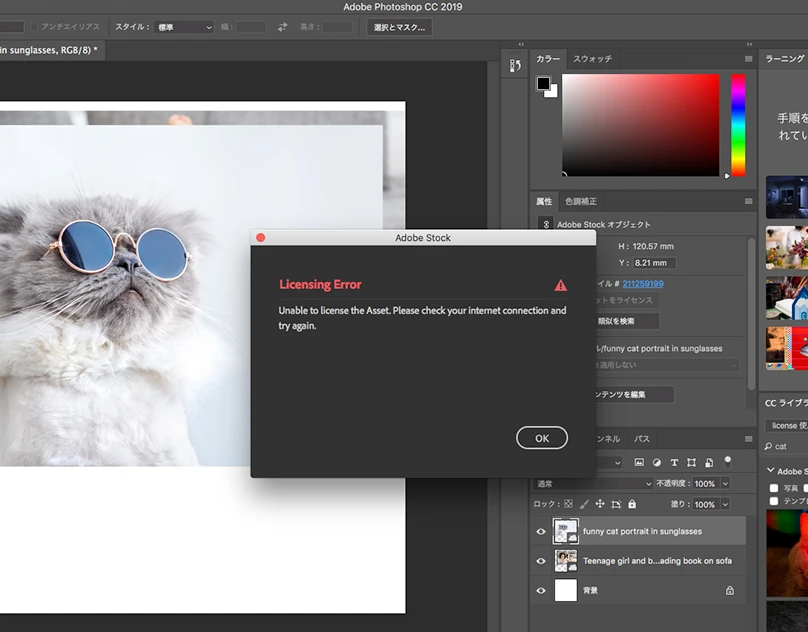Click the rainbow hue slider strip
The height and width of the screenshot is (632, 808).
click(x=738, y=125)
